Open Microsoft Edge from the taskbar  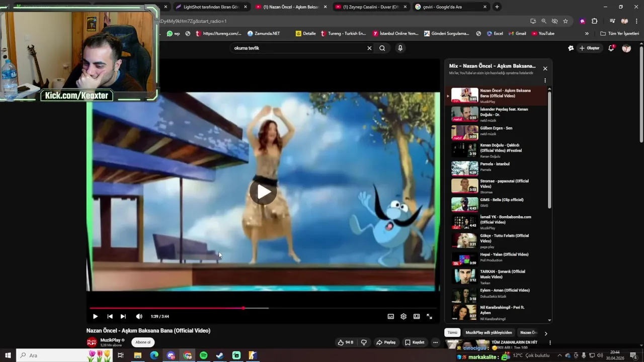click(x=154, y=355)
